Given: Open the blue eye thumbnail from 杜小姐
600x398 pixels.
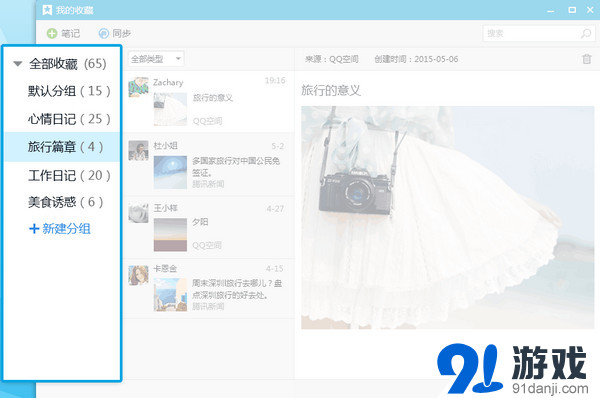Looking at the screenshot, I should tap(170, 172).
